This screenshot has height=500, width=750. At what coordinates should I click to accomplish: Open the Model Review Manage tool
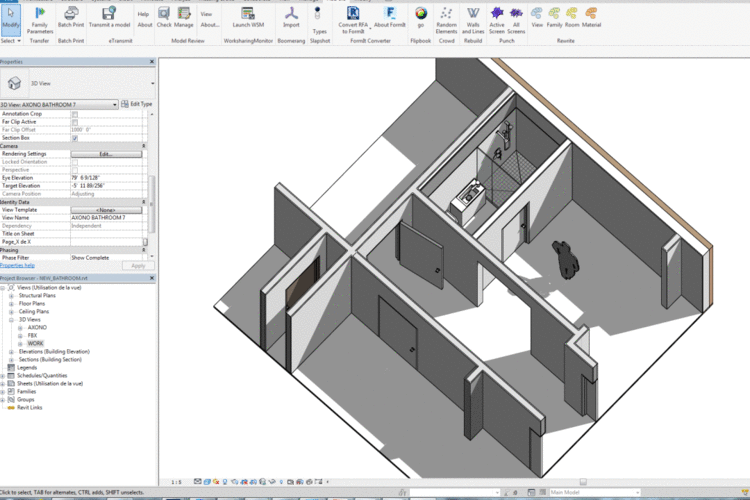pos(184,17)
